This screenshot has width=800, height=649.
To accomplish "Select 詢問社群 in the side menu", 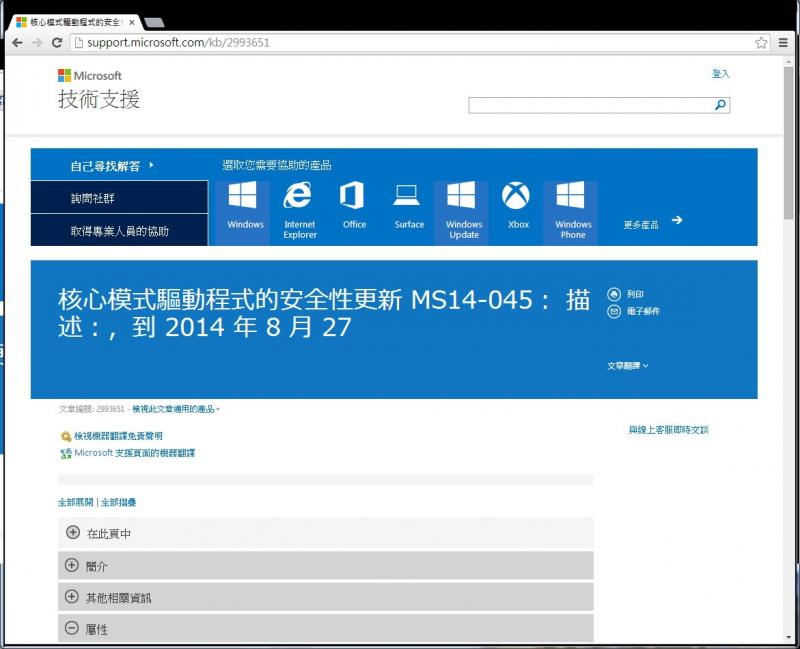I will point(119,197).
